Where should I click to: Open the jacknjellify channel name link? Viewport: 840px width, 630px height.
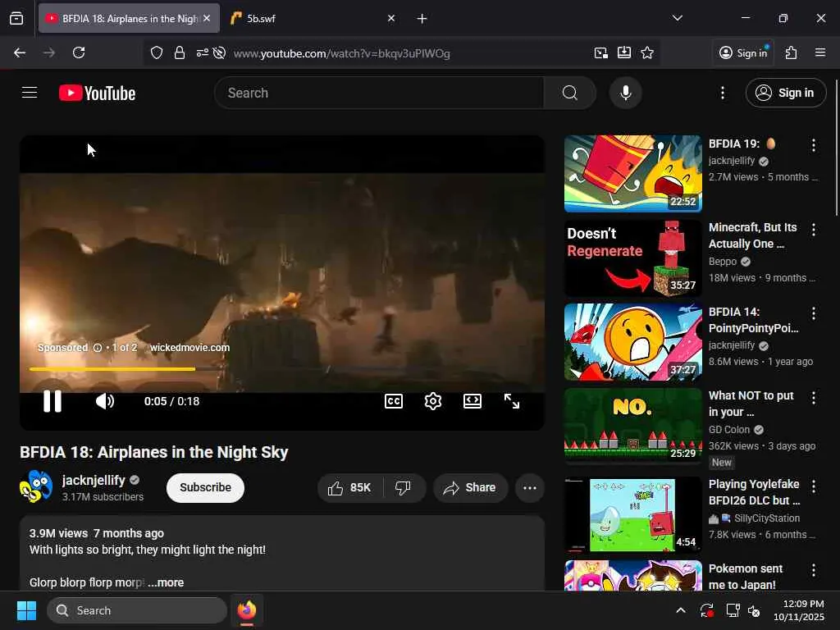[94, 480]
